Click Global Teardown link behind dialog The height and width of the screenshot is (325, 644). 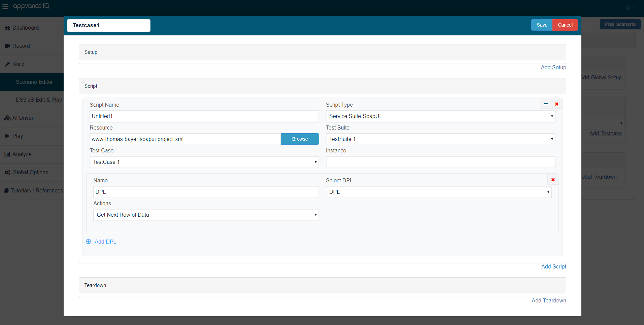coord(599,177)
